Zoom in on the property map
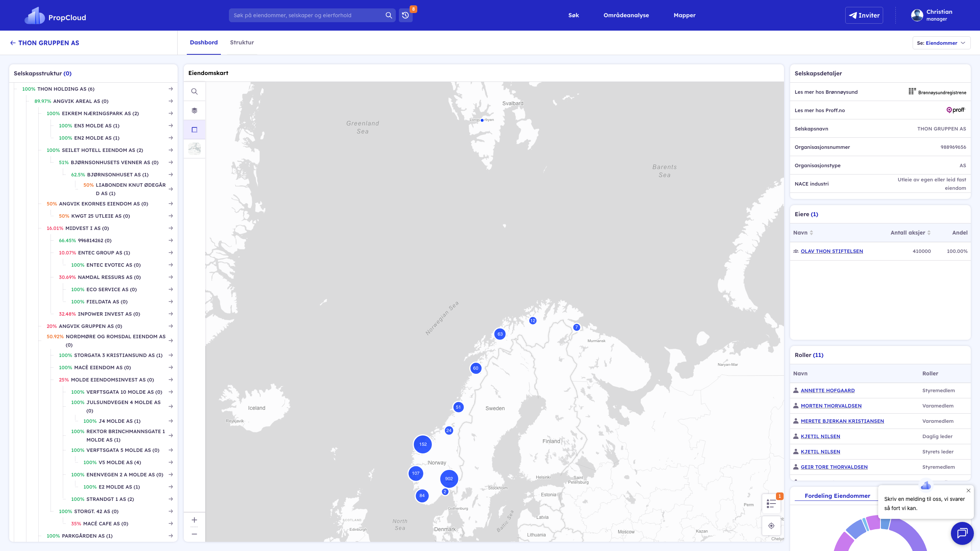The width and height of the screenshot is (980, 551). click(x=194, y=520)
